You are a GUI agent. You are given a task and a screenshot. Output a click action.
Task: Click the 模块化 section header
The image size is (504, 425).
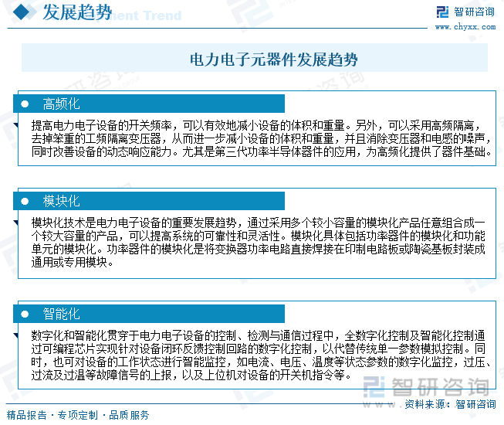(x=149, y=201)
